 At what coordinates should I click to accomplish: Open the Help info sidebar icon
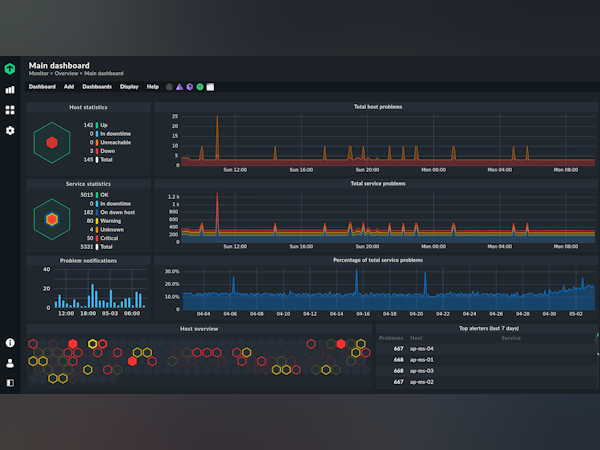click(x=10, y=342)
